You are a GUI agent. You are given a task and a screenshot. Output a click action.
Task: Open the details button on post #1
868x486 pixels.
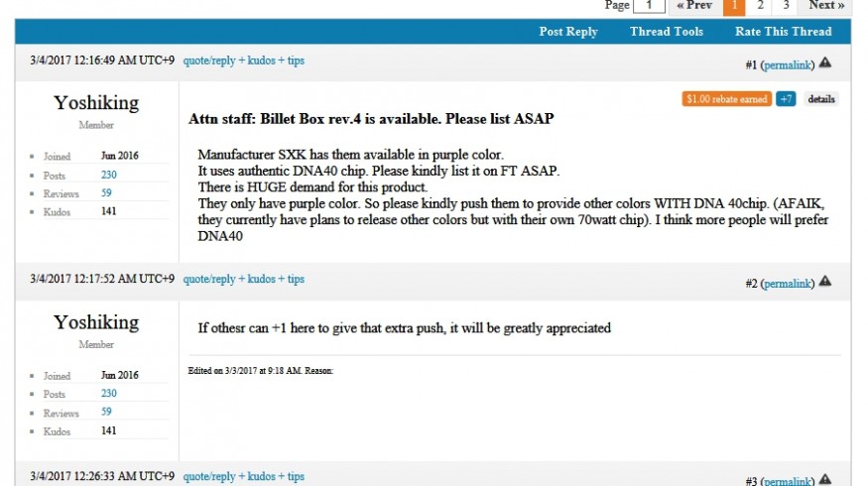(x=820, y=99)
